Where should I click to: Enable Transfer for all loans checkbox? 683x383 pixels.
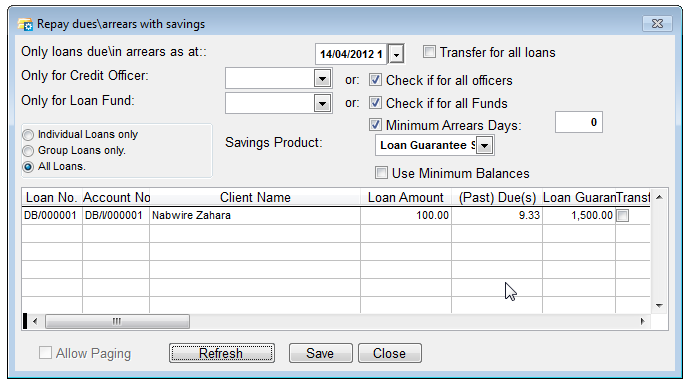click(429, 52)
